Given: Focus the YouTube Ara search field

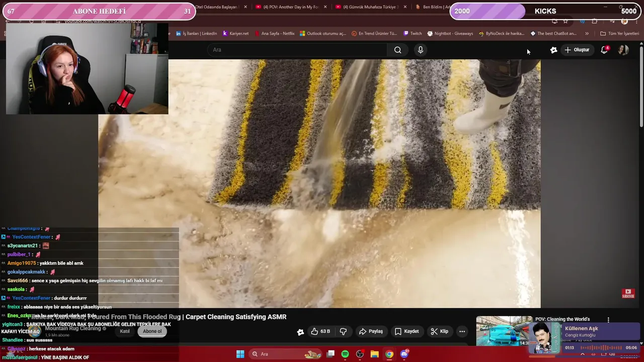Looking at the screenshot, I should [x=297, y=50].
